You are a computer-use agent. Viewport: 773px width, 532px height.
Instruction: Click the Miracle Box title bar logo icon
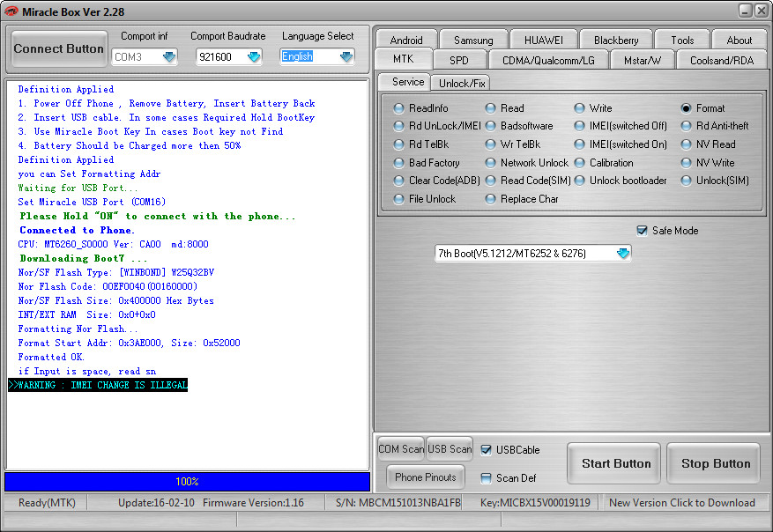pyautogui.click(x=11, y=11)
